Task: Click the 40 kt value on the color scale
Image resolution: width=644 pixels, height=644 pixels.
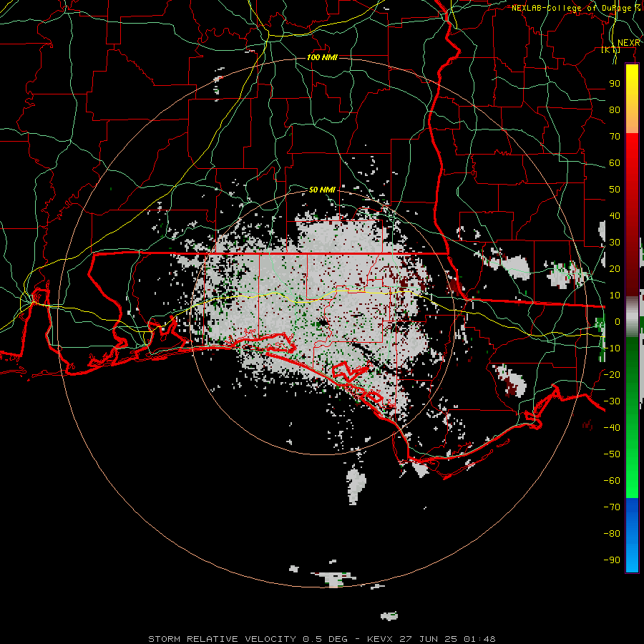Action: pyautogui.click(x=615, y=216)
